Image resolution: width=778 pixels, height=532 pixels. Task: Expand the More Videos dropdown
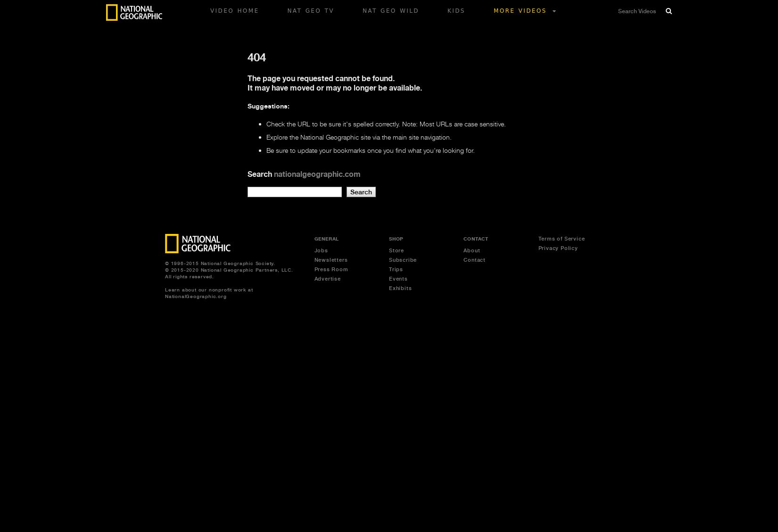tap(525, 11)
